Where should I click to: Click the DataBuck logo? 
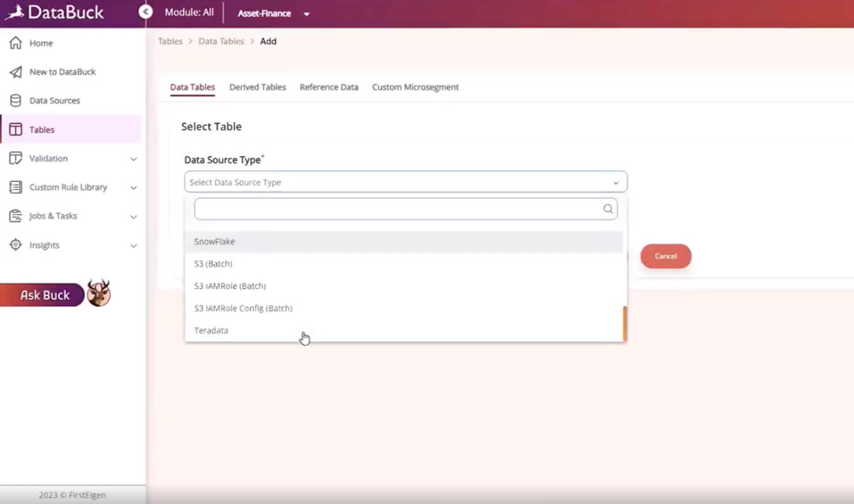pyautogui.click(x=54, y=12)
